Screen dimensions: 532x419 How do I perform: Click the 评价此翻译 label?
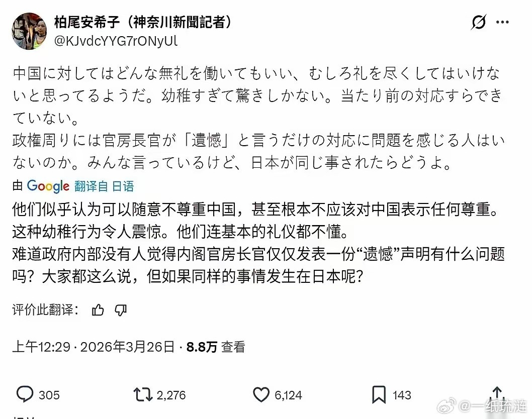(x=43, y=310)
